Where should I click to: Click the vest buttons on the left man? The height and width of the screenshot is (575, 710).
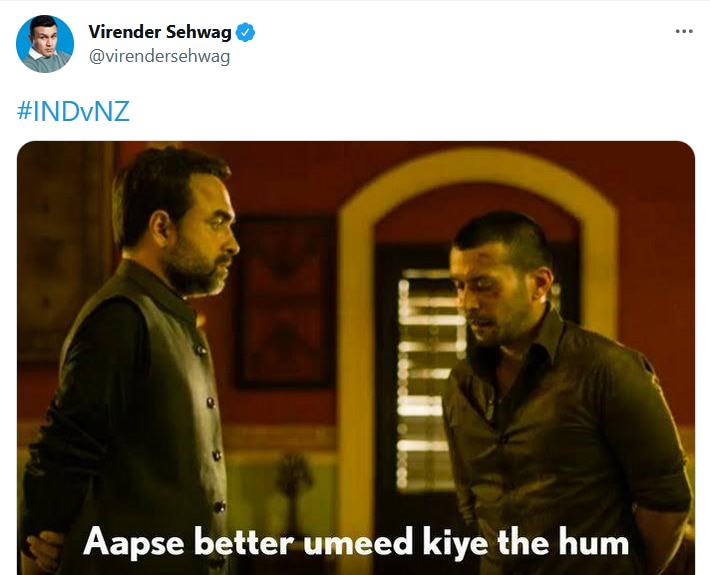pyautogui.click(x=212, y=428)
